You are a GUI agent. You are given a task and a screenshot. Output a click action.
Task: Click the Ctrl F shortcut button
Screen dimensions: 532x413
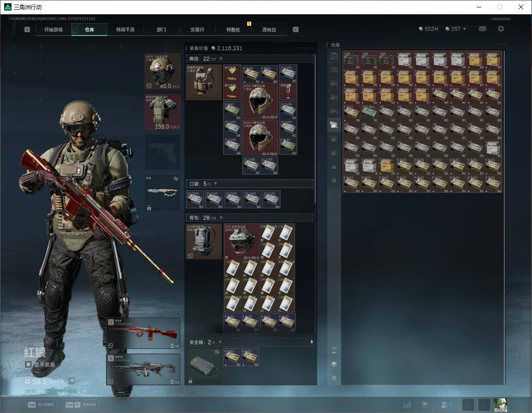[81, 405]
